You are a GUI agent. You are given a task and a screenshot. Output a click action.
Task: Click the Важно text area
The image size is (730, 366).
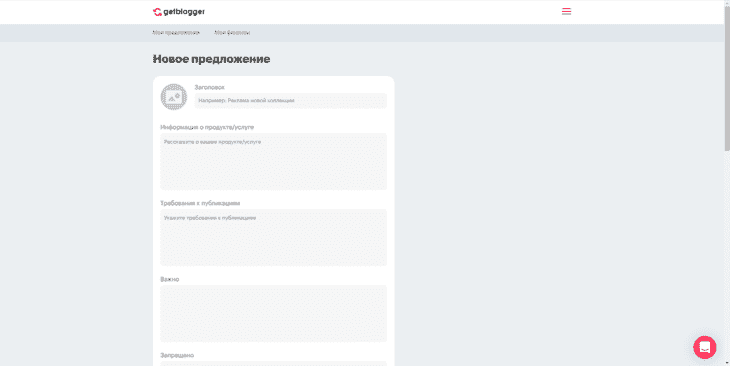(x=273, y=313)
